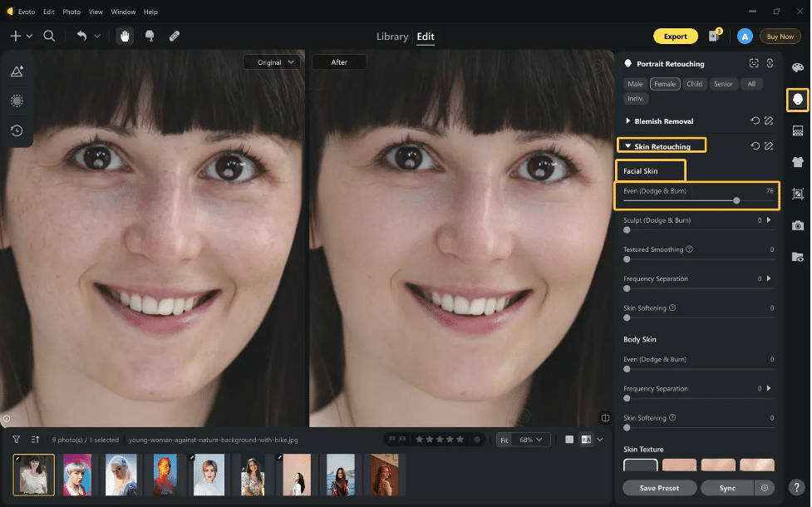The image size is (812, 507).
Task: Open the Photo menu
Action: coord(71,12)
